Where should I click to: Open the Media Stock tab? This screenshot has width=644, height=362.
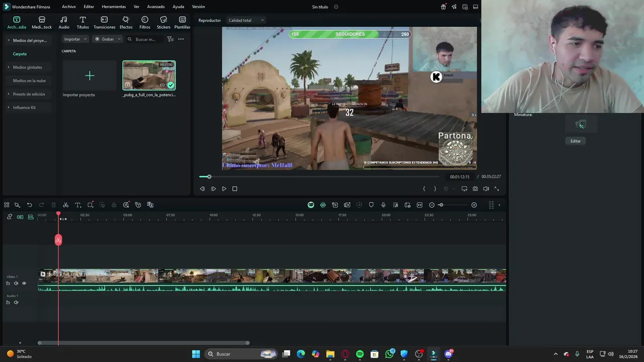click(42, 23)
